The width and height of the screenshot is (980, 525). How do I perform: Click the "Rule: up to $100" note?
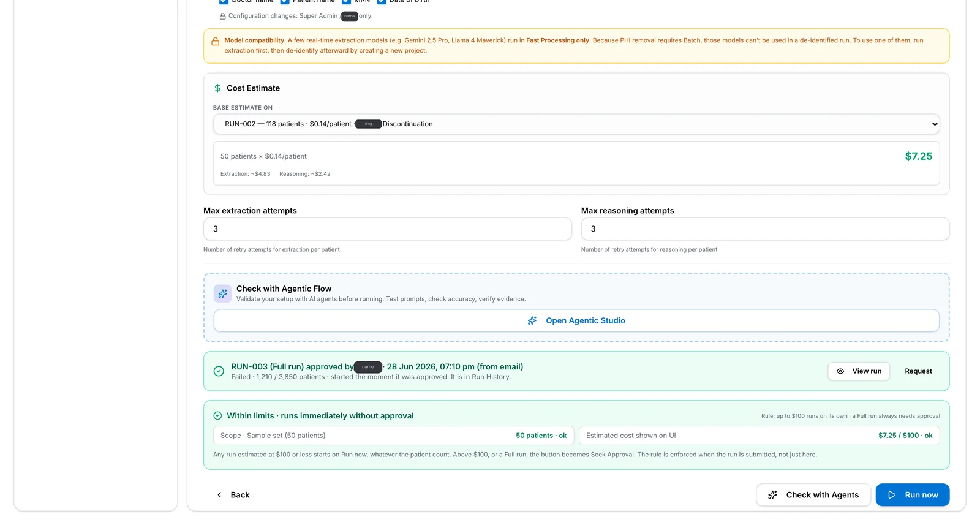point(851,416)
